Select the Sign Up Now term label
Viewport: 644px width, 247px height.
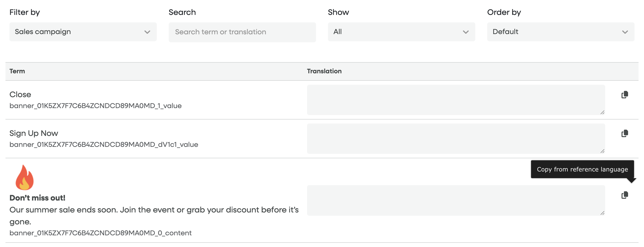coord(34,133)
